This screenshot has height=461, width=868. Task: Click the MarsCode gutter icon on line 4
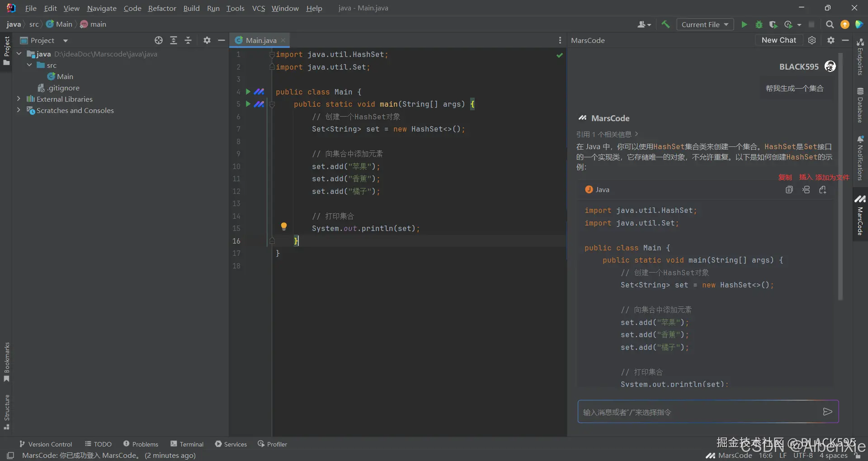point(259,92)
